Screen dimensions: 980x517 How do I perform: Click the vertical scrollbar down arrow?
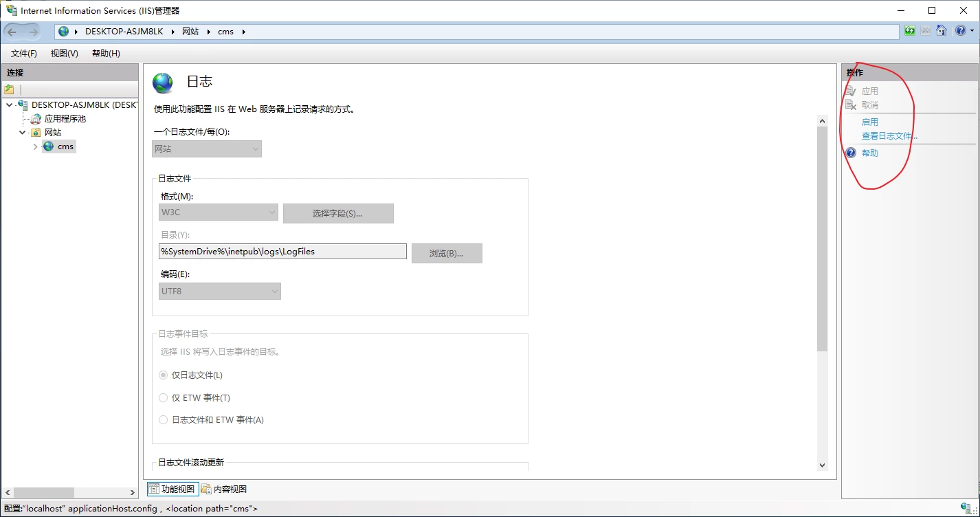click(x=822, y=465)
